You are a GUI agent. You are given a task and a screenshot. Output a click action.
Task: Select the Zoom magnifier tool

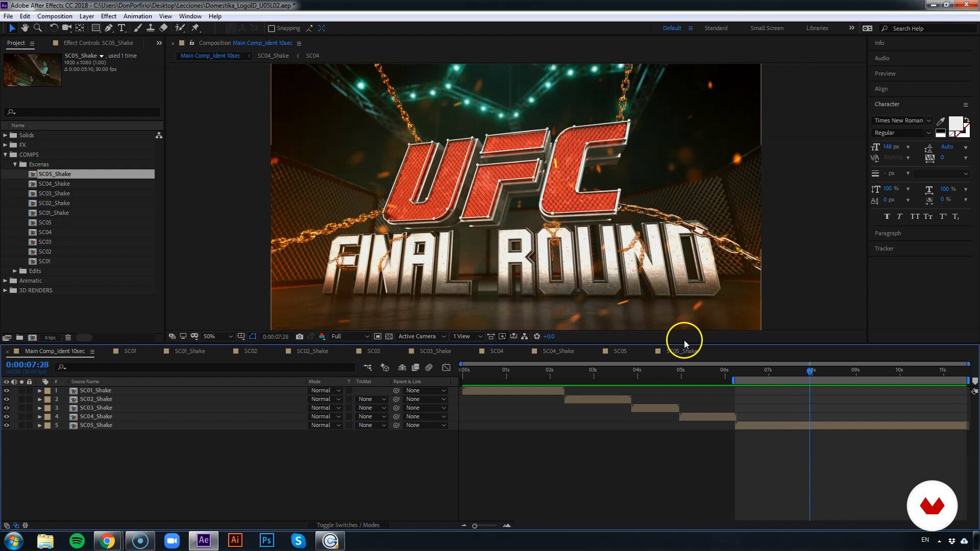(37, 28)
